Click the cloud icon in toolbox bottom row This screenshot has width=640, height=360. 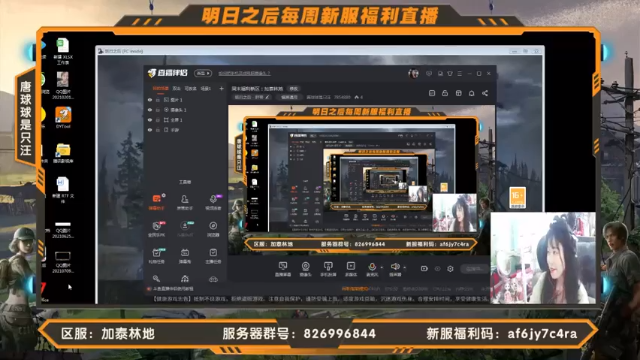coord(213,279)
